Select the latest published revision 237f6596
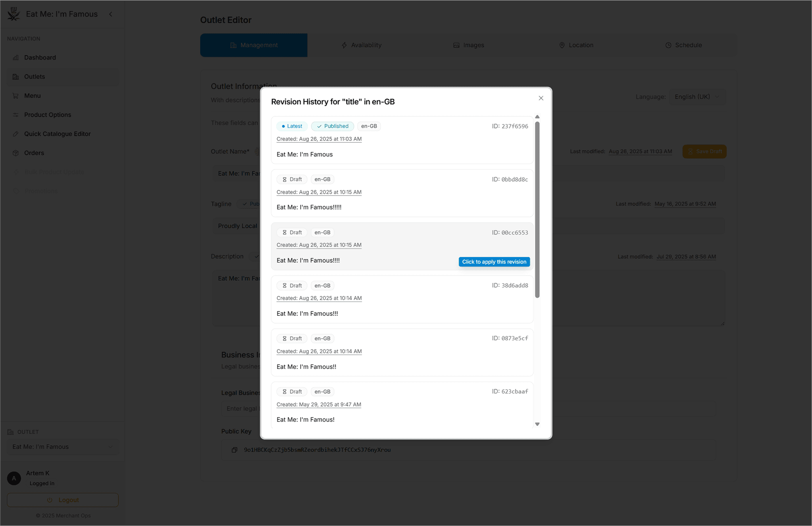Image resolution: width=812 pixels, height=526 pixels. [402, 140]
